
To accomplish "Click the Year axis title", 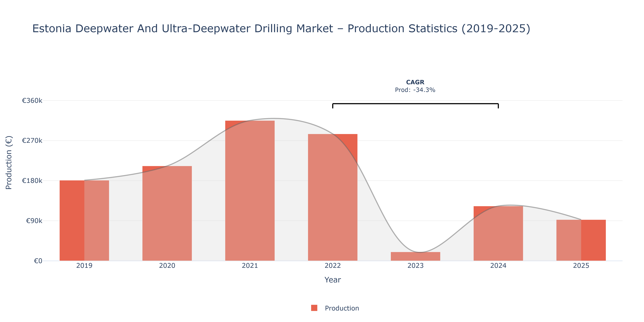I will (332, 280).
